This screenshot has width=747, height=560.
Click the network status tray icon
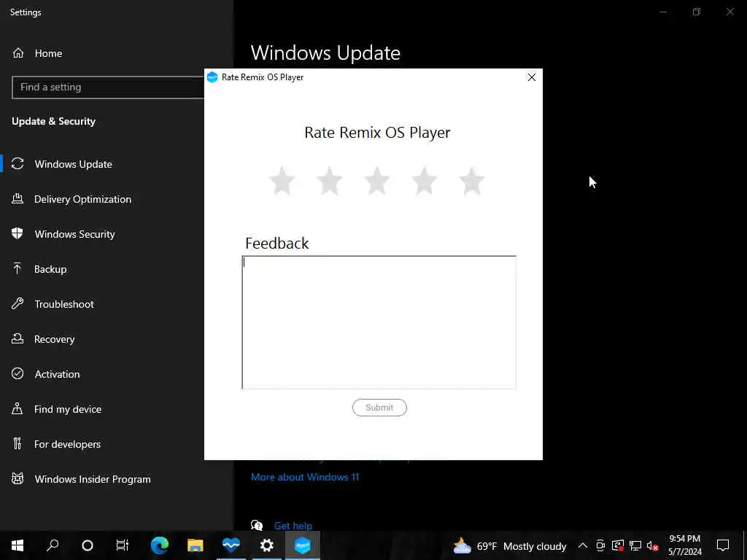[x=635, y=545]
